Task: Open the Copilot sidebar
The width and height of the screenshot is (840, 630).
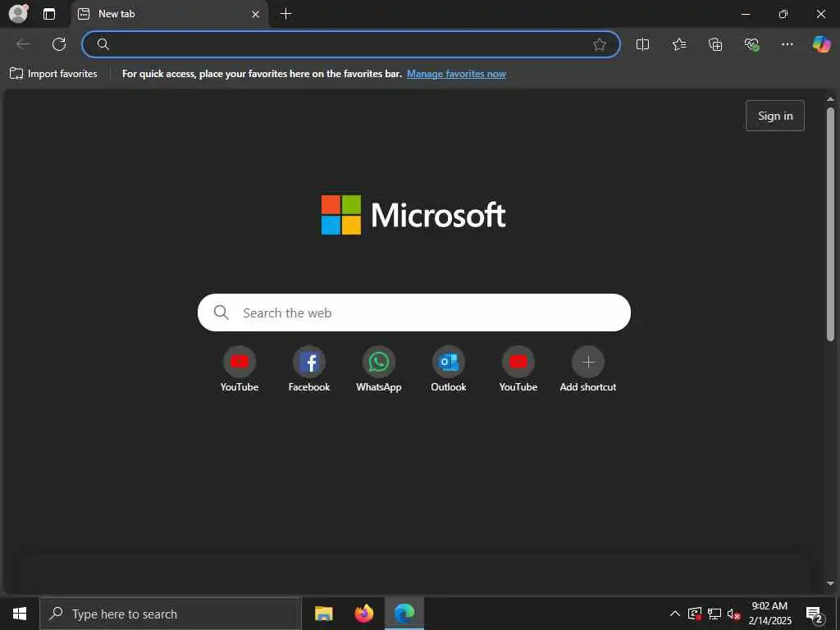Action: (821, 44)
